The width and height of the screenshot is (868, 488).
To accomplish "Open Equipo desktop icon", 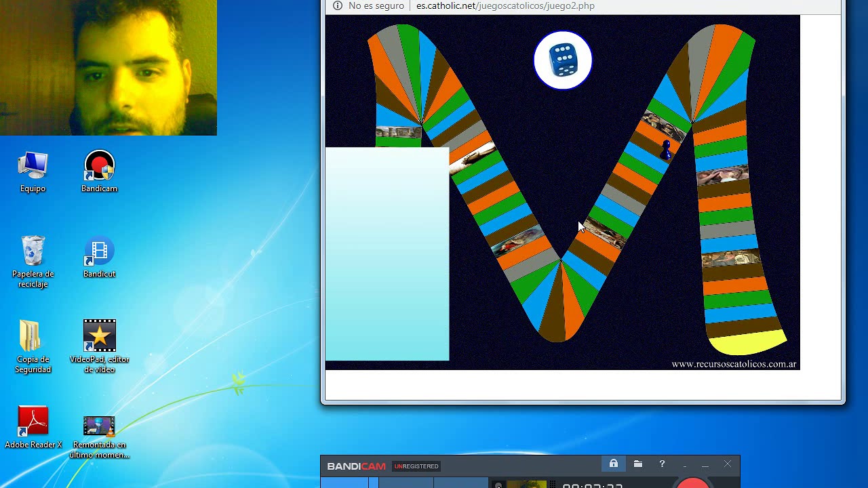I will pyautogui.click(x=33, y=172).
